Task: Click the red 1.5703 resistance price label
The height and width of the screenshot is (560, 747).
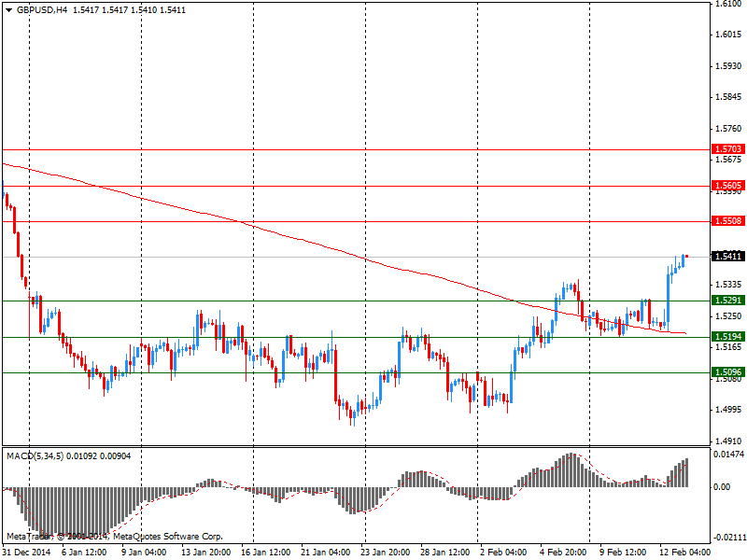Action: (x=728, y=149)
